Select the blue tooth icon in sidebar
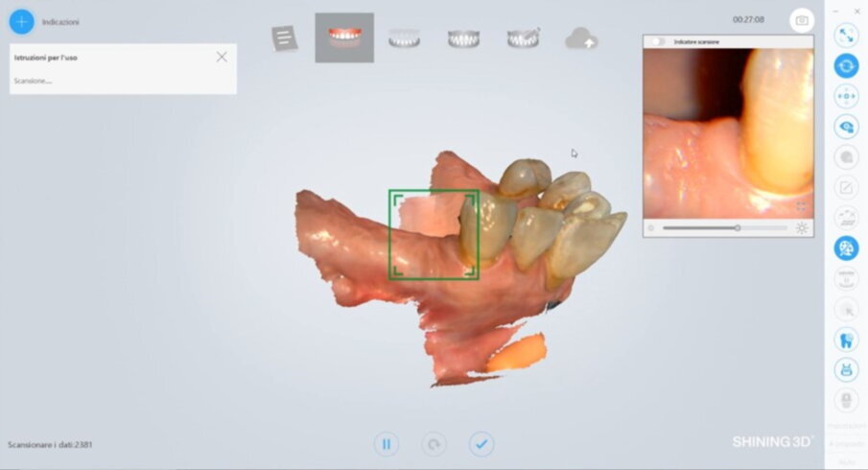 [x=846, y=340]
